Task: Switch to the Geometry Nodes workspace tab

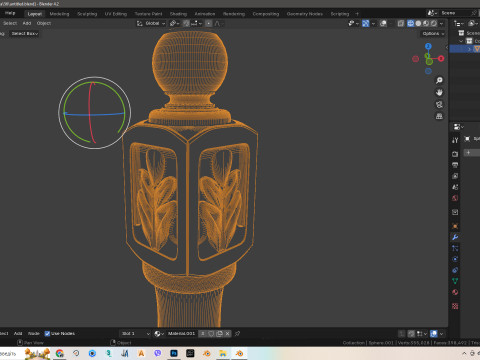Action: tap(305, 14)
